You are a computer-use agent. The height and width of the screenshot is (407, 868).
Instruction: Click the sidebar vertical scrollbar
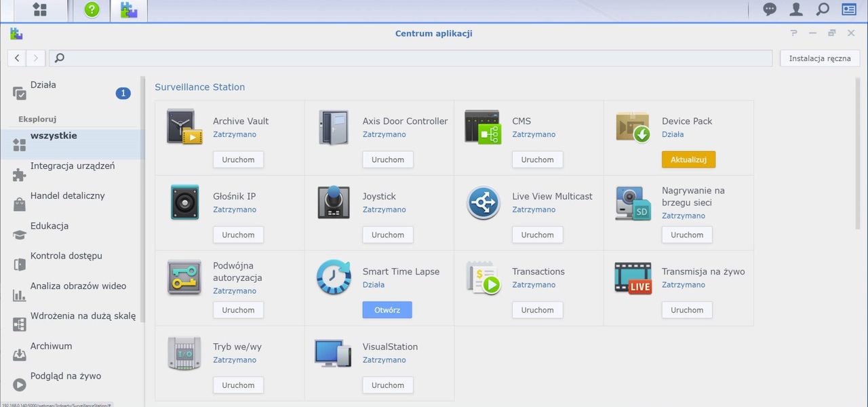click(x=142, y=200)
